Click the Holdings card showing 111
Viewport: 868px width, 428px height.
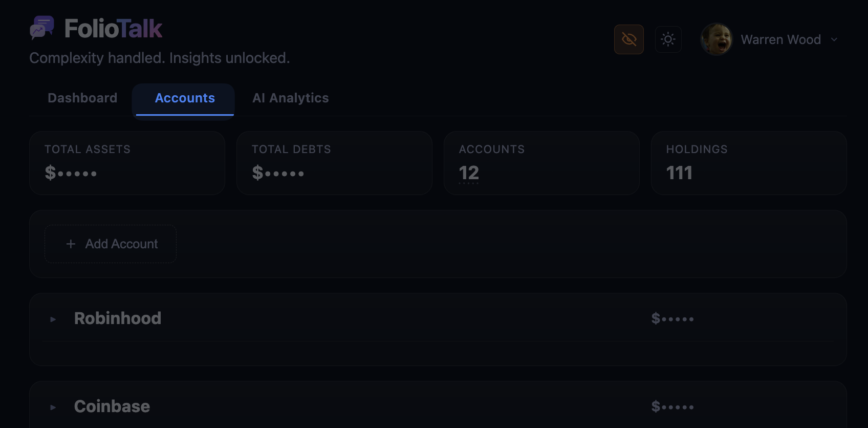click(748, 163)
